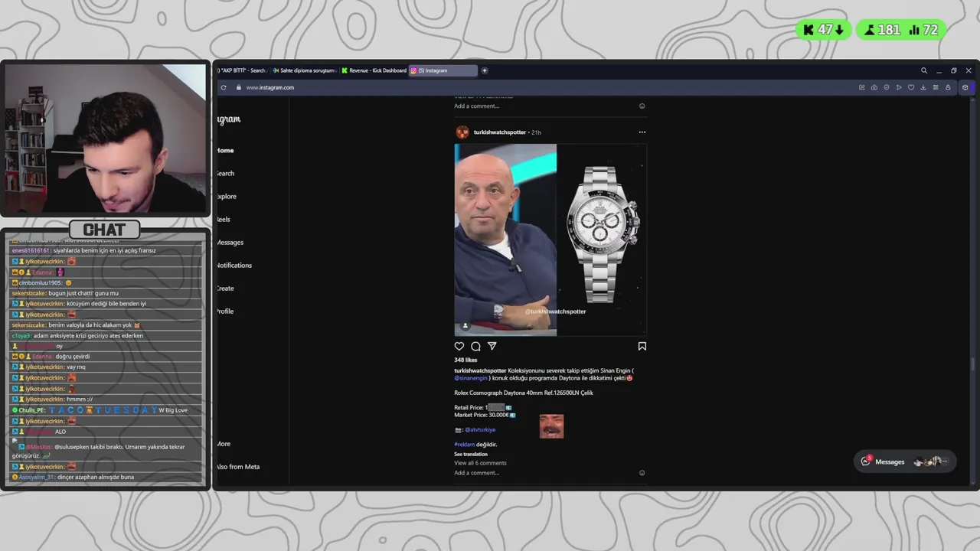This screenshot has height=551, width=980.
Task: Take a browser snapshot with camera icon
Action: click(874, 87)
